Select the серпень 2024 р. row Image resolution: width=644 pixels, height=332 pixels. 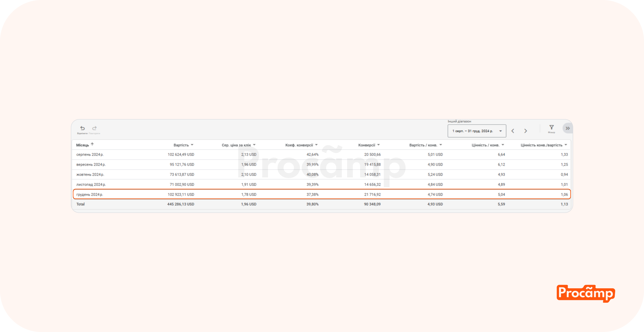pyautogui.click(x=90, y=155)
